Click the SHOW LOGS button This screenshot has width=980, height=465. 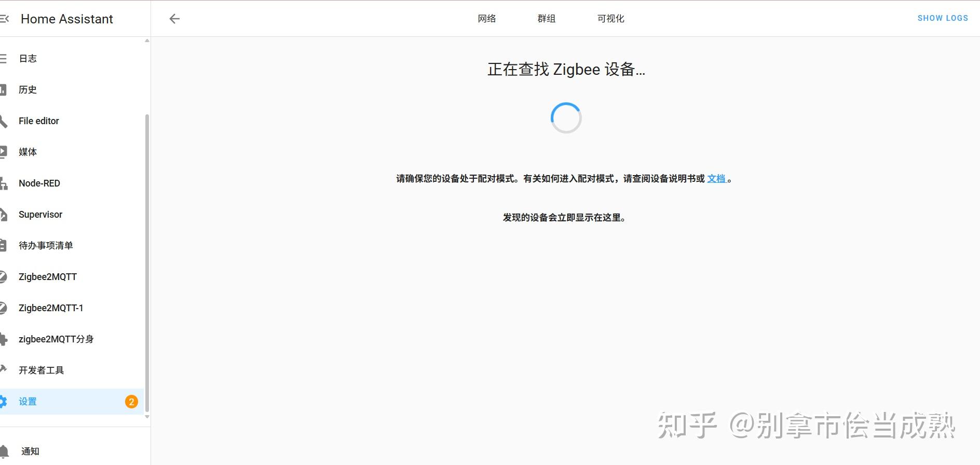point(943,18)
